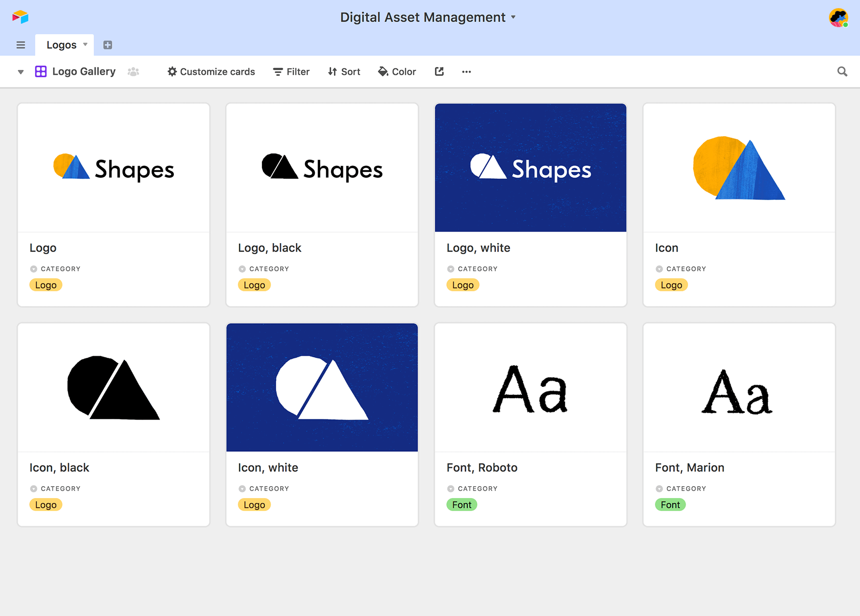
Task: Click the share view export icon
Action: pos(439,72)
